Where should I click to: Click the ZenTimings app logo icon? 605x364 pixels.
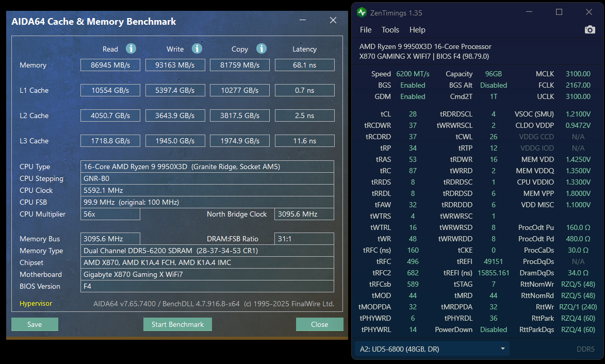362,13
